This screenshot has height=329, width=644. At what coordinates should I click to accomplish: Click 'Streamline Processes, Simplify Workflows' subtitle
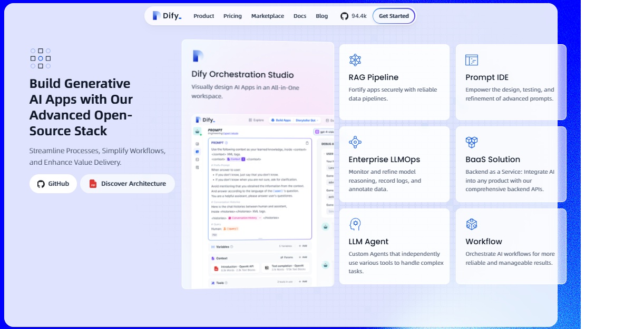click(97, 156)
